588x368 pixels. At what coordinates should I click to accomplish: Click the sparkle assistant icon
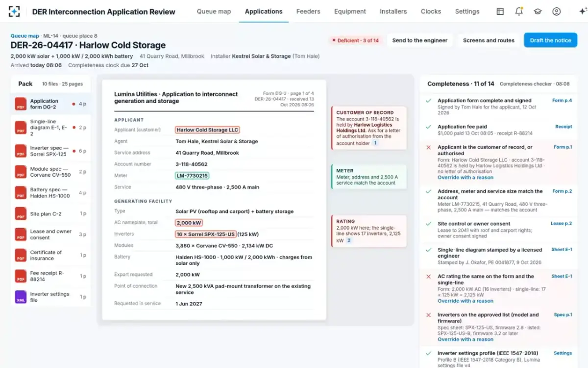coord(582,11)
